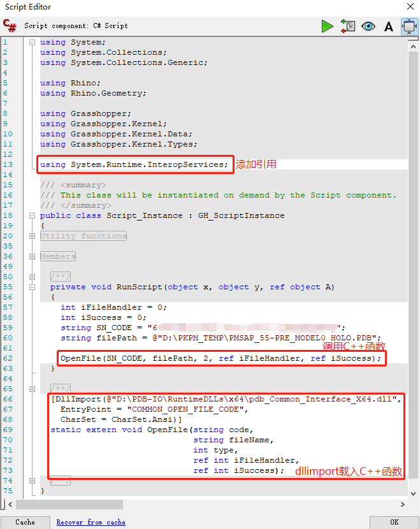
Task: Open the assembly reference manager icon
Action: 348,26
